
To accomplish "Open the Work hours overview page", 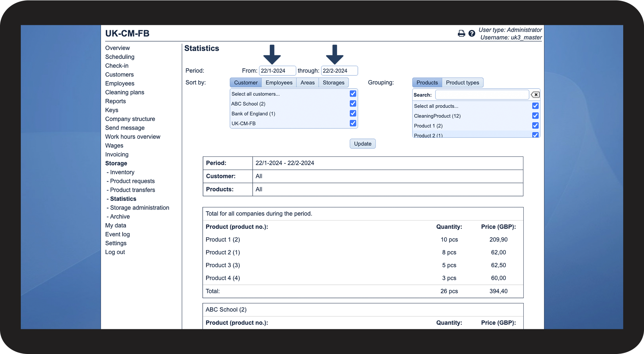I will (133, 137).
